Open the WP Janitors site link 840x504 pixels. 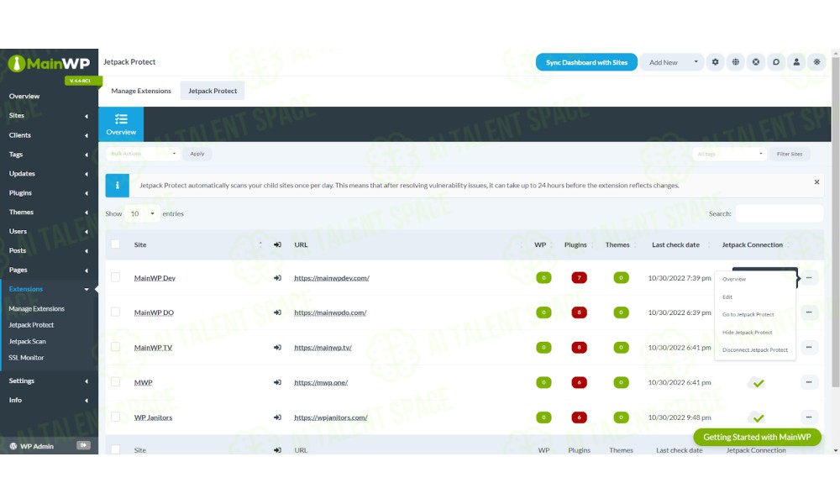point(153,417)
